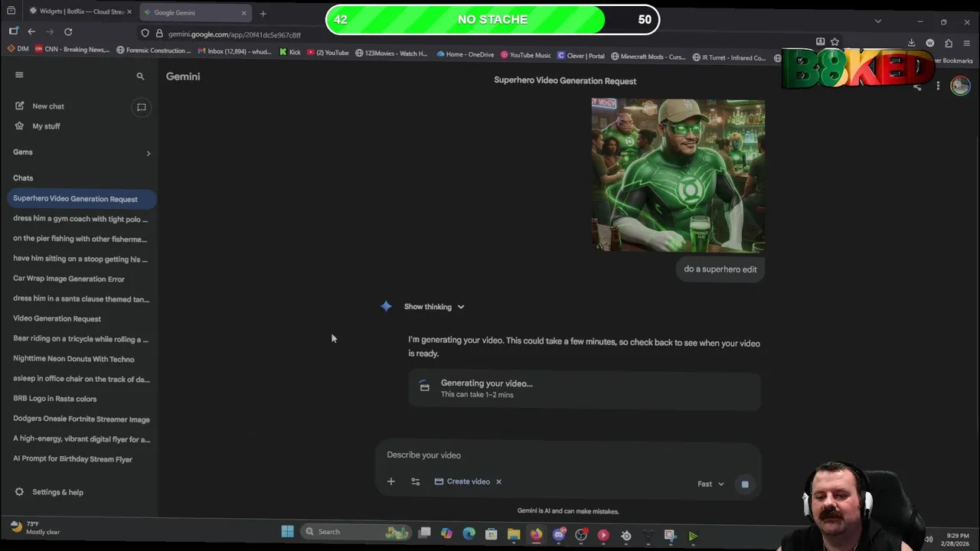
Task: Open chat 'Superhero Video Generation Request' in sidebar
Action: click(81, 199)
